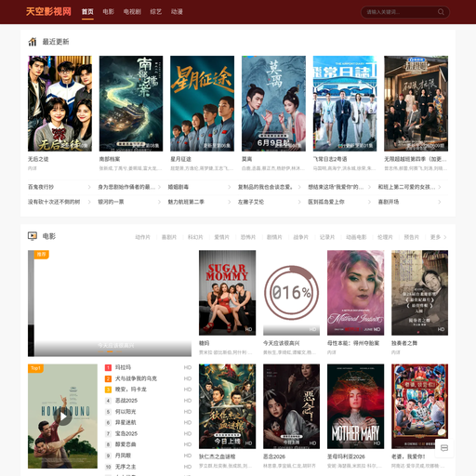
Task: Open the Sugar Mommy movie poster
Action: [228, 293]
